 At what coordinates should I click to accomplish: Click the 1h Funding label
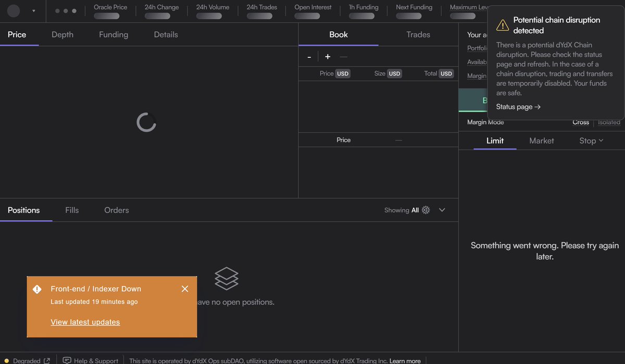click(x=364, y=7)
